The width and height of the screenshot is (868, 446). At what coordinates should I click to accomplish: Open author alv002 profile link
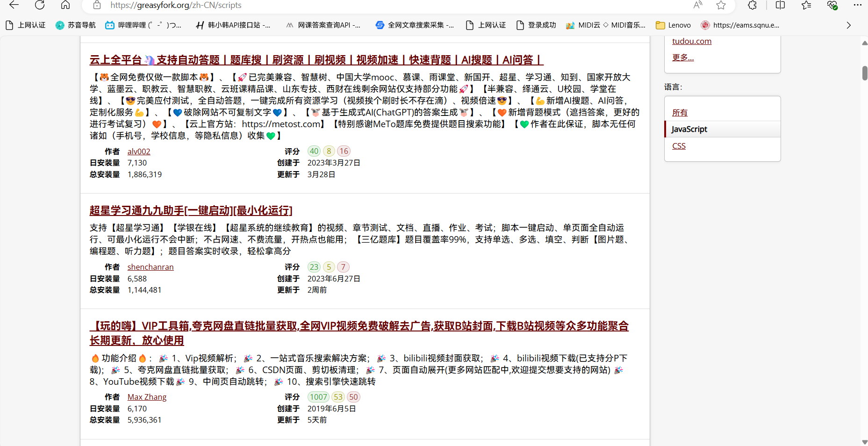[x=139, y=151]
